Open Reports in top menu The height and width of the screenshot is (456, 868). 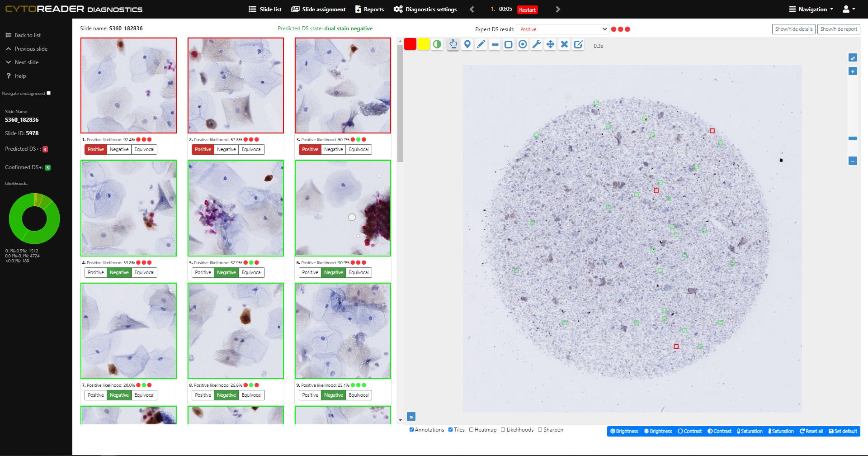pos(369,9)
